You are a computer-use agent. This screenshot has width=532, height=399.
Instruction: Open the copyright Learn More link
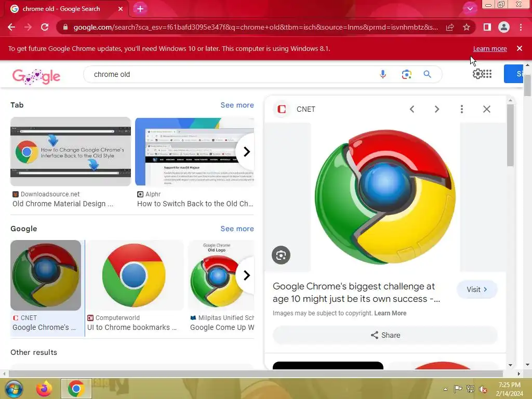click(390, 313)
